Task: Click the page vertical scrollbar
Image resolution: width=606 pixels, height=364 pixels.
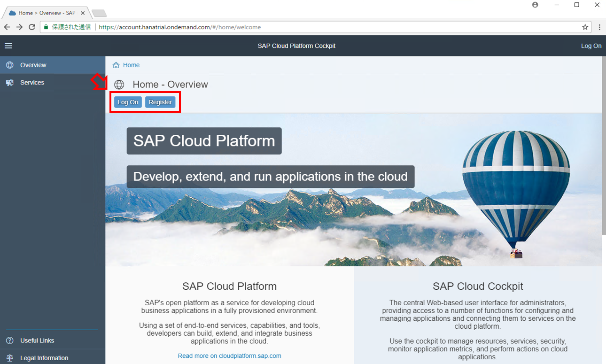Action: click(604, 146)
